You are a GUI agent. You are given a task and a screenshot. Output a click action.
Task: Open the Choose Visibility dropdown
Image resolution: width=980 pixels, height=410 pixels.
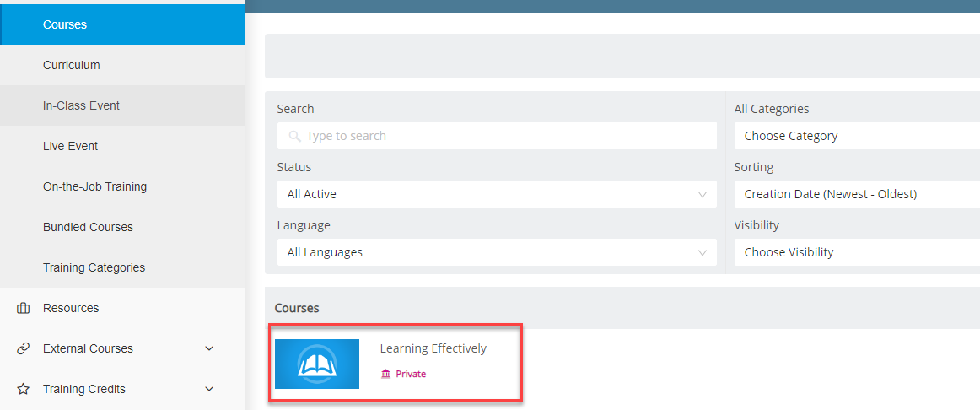857,252
